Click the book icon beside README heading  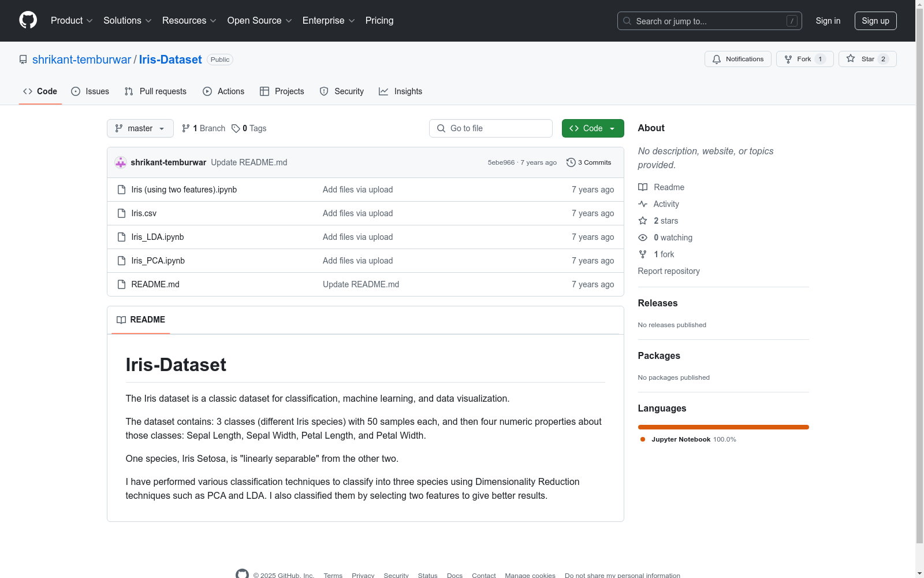(121, 320)
